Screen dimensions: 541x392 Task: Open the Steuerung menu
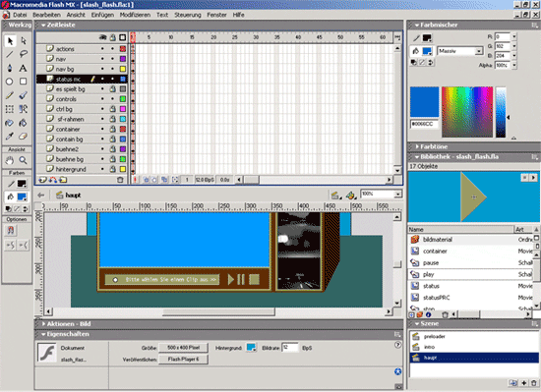[187, 15]
